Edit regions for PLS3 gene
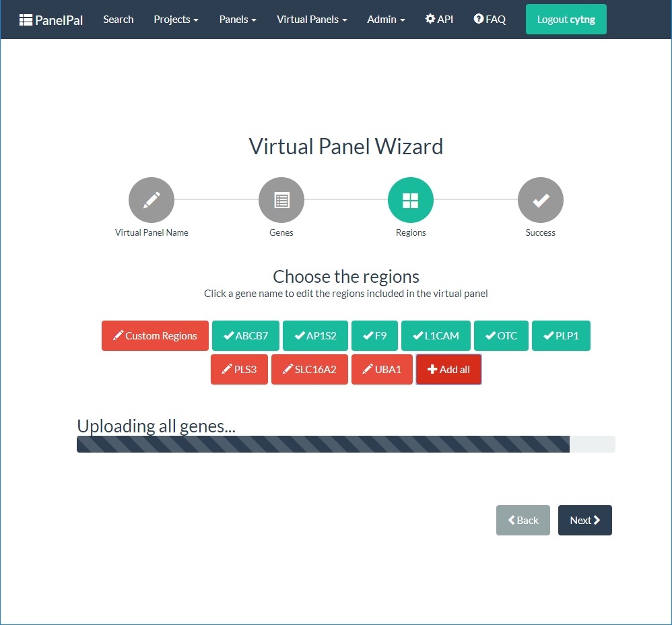This screenshot has height=625, width=672. pyautogui.click(x=239, y=370)
